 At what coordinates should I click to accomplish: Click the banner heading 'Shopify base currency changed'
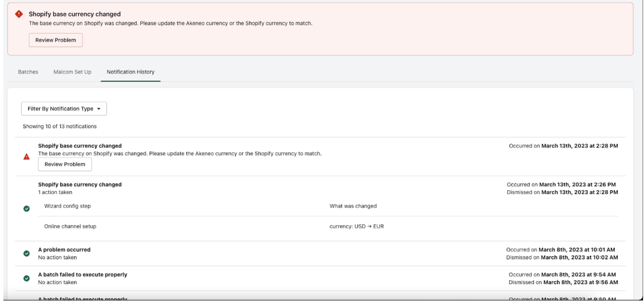click(x=75, y=14)
